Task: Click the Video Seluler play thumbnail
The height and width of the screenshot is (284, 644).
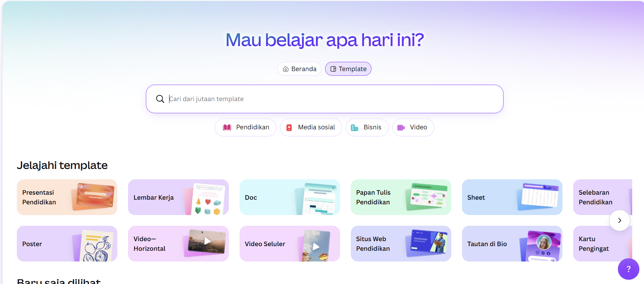Action: 315,246
